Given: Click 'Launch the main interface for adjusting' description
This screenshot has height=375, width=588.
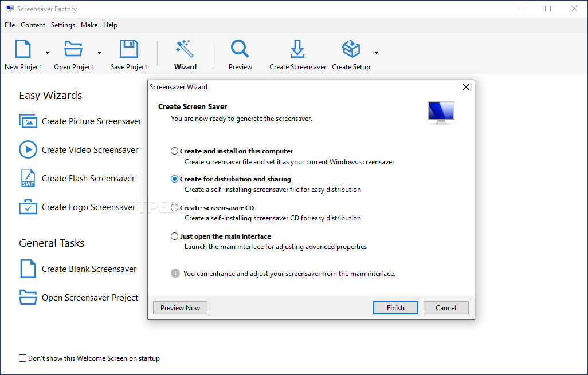Looking at the screenshot, I should pyautogui.click(x=276, y=247).
